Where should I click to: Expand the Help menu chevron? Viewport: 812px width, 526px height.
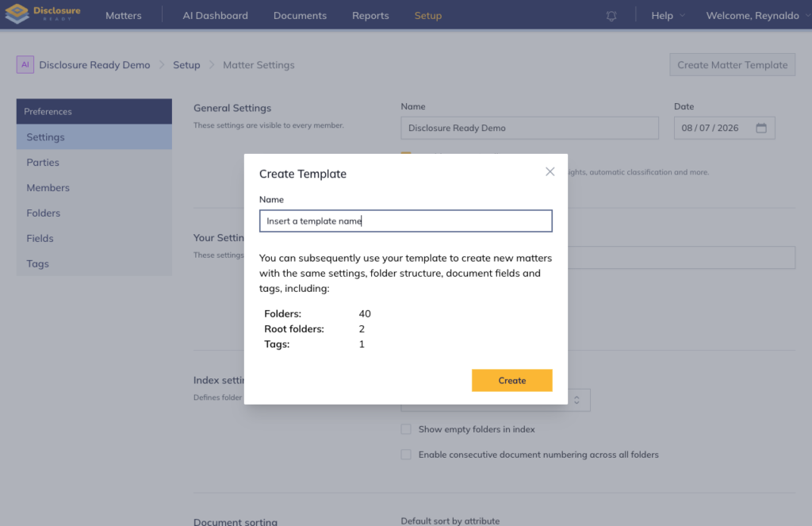(x=682, y=16)
